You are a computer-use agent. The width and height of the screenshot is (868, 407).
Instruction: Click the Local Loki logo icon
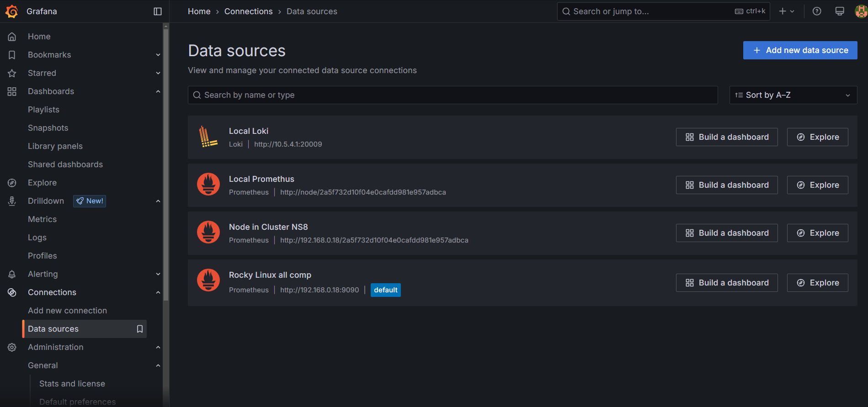[208, 137]
